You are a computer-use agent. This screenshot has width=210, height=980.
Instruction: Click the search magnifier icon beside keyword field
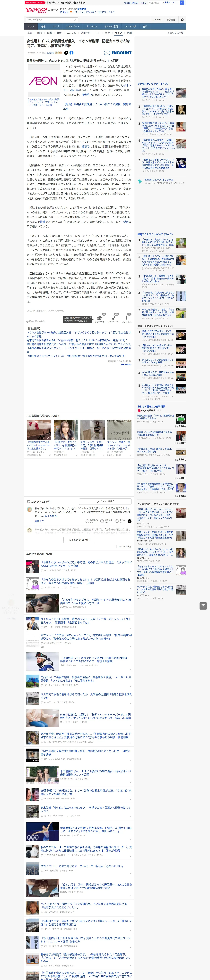click(x=75, y=19)
